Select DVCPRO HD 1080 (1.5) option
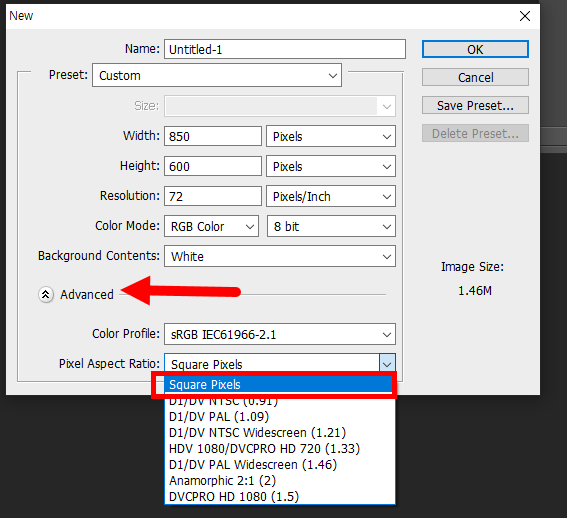 coord(280,497)
